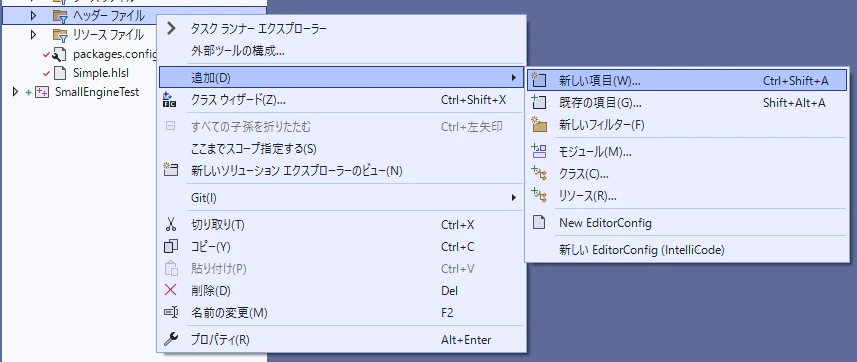The image size is (857, 362).
Task: Click the Class Wizard icon
Action: click(x=170, y=100)
